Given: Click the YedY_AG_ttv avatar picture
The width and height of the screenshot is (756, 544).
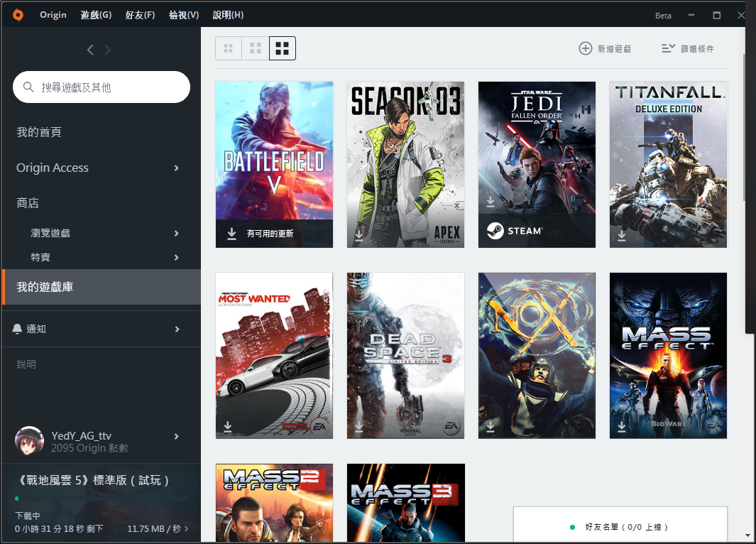Looking at the screenshot, I should pos(29,441).
